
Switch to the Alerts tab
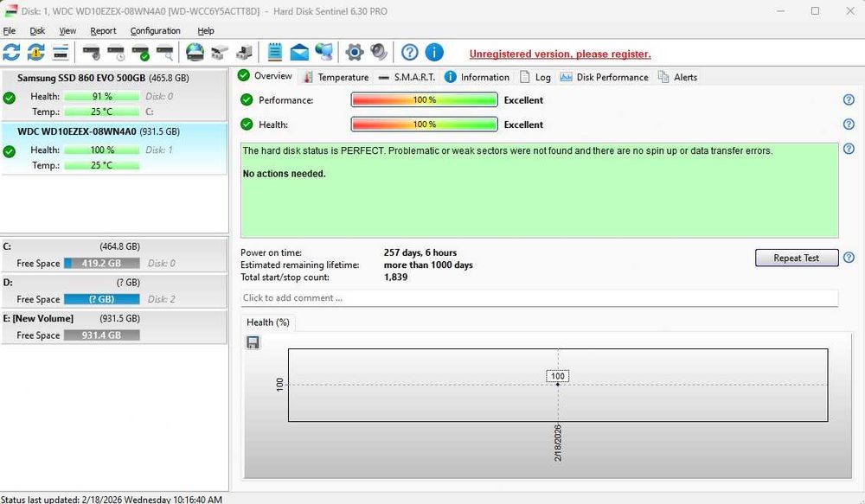pyautogui.click(x=678, y=77)
